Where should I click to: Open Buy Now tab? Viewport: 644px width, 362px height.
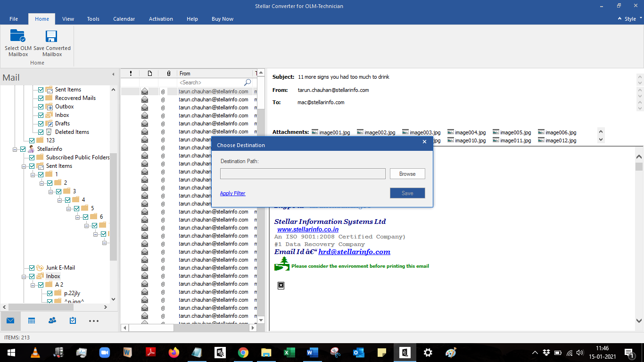(x=223, y=19)
